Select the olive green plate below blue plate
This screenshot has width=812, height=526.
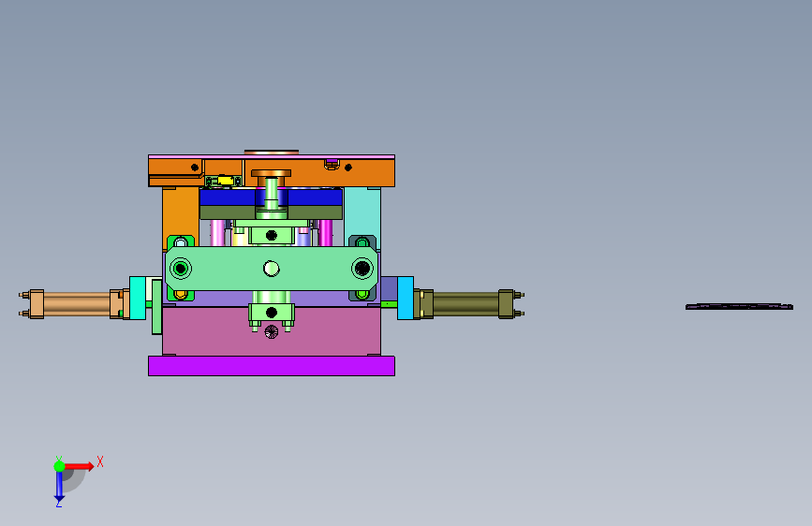click(228, 212)
